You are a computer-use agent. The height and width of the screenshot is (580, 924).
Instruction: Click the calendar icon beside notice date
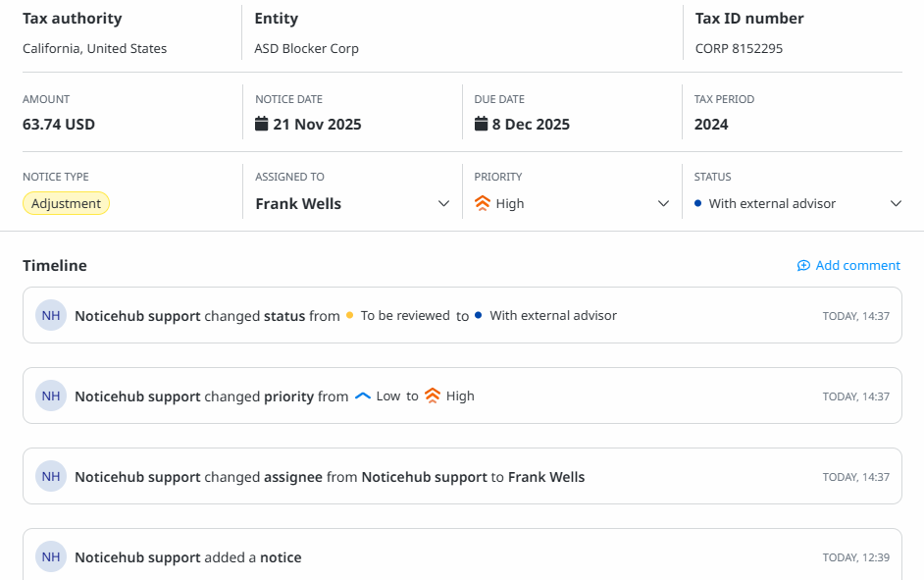[261, 124]
